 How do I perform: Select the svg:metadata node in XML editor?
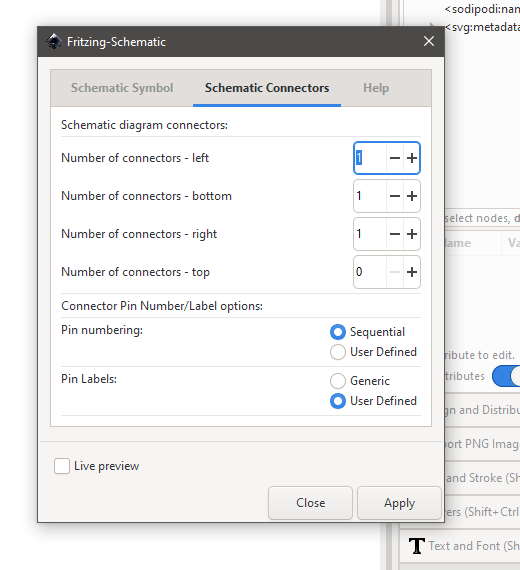pos(482,27)
